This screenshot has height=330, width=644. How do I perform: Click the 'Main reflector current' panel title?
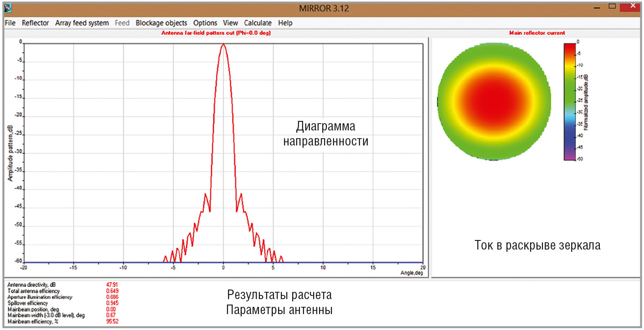(x=537, y=33)
